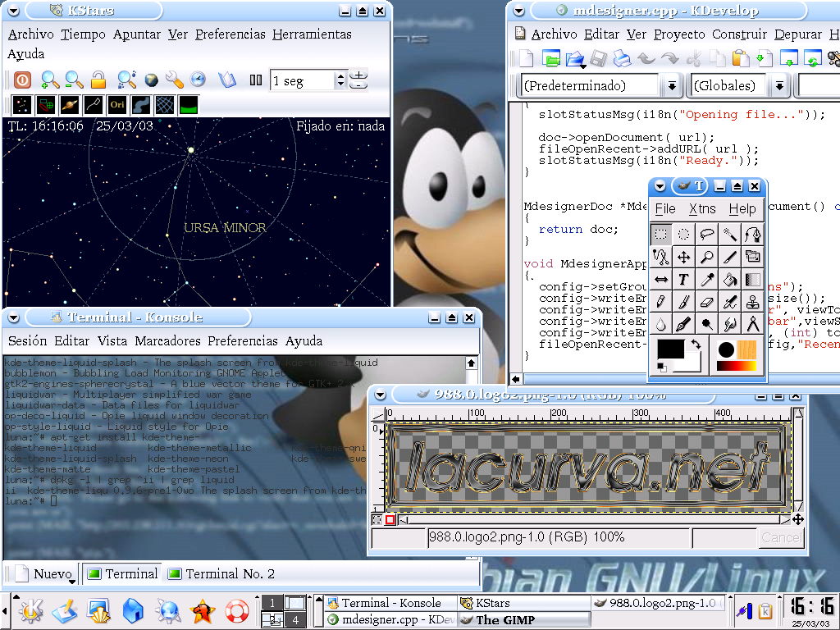Click the orange wood pattern swatch in GIMP

pos(746,349)
